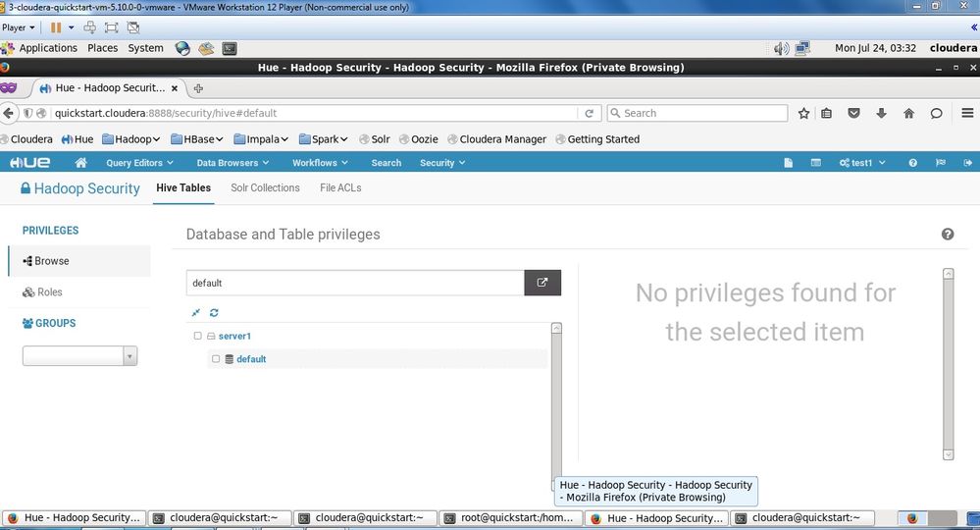Viewport: 980px width, 530px height.
Task: Pause the VMware virtual machine
Action: pos(56,27)
